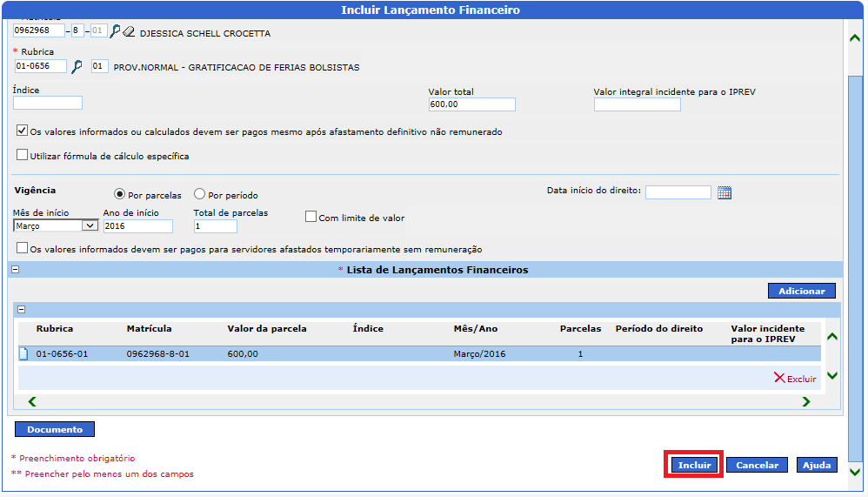Click the green left arrow under the list

[32, 401]
